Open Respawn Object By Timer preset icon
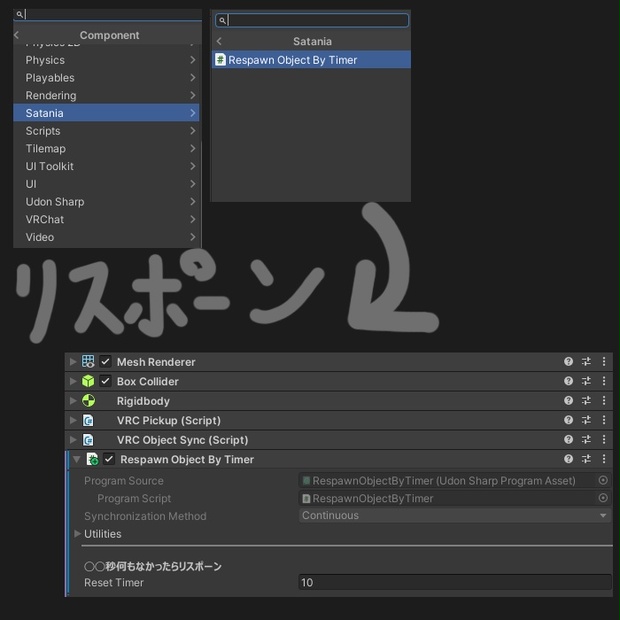The height and width of the screenshot is (620, 620). tap(586, 459)
